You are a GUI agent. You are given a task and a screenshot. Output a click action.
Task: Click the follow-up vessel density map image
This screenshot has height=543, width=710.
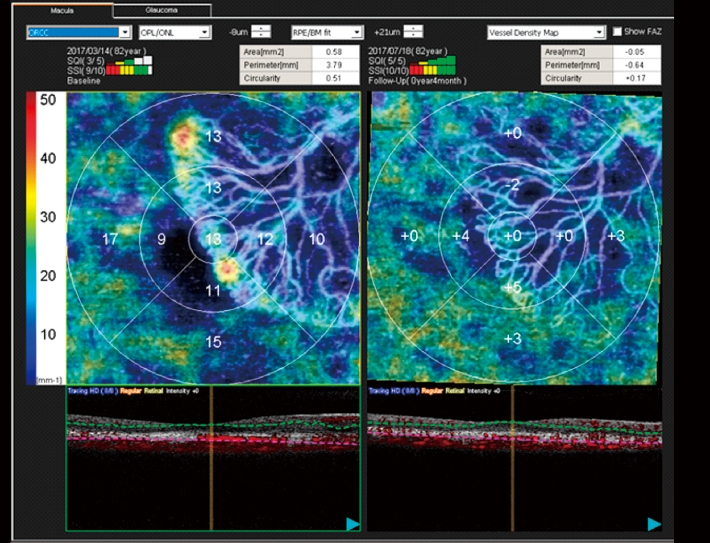[x=513, y=238]
